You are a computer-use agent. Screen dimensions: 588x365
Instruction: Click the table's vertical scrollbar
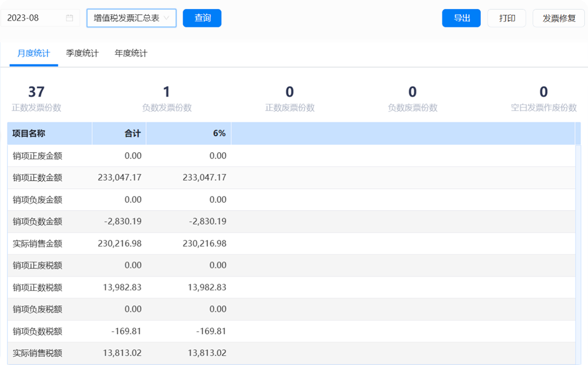[578, 254]
